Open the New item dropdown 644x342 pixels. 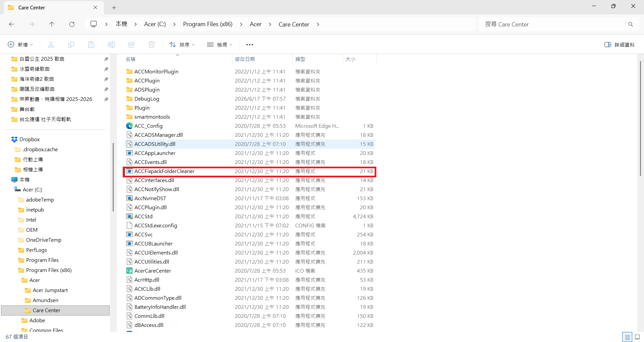pyautogui.click(x=20, y=45)
